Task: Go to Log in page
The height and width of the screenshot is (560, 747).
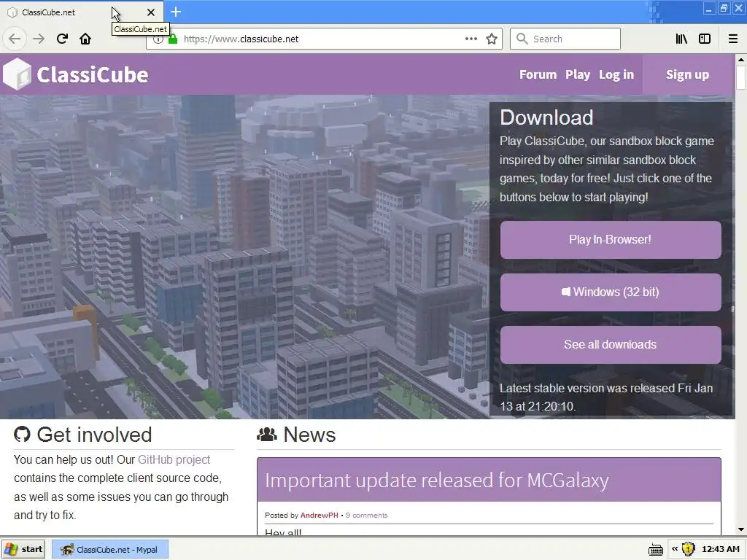Action: click(616, 75)
